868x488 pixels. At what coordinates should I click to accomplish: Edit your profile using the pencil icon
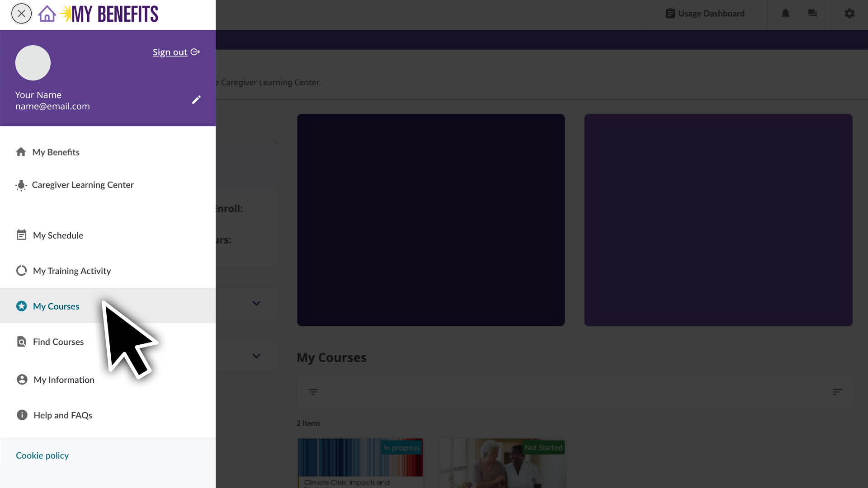pos(196,99)
